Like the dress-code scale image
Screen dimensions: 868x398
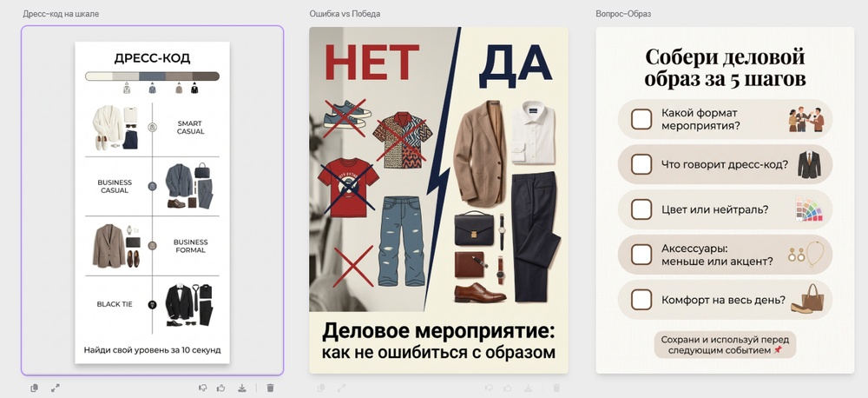(x=221, y=388)
